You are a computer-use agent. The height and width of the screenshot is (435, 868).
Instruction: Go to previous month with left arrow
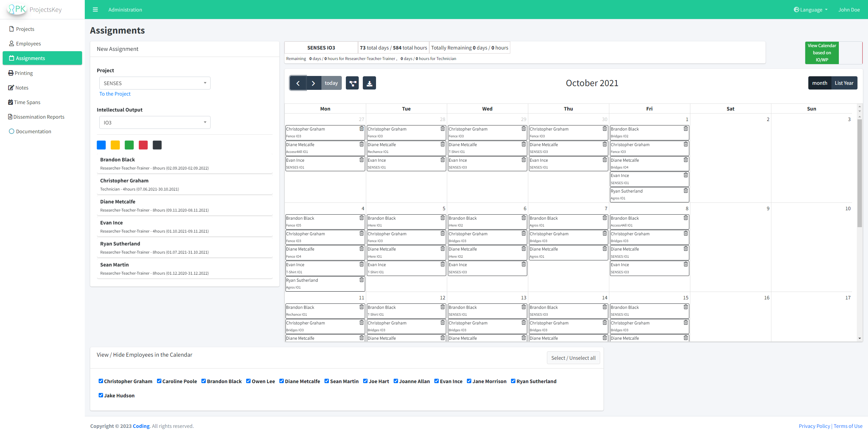point(298,83)
